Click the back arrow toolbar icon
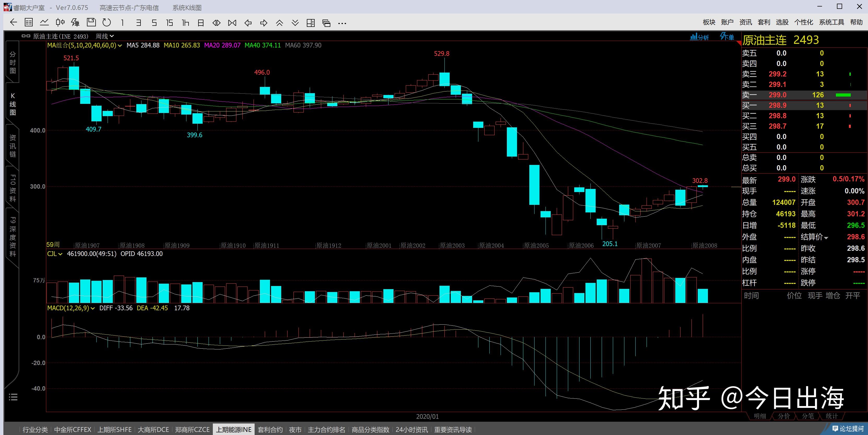This screenshot has width=868, height=435. click(x=14, y=22)
